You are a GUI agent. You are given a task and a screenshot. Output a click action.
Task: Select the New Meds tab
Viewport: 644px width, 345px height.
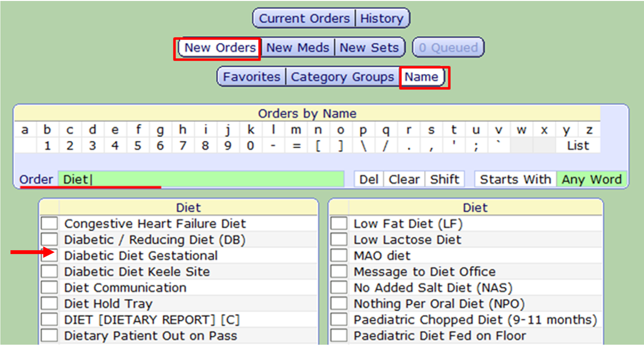click(x=298, y=47)
